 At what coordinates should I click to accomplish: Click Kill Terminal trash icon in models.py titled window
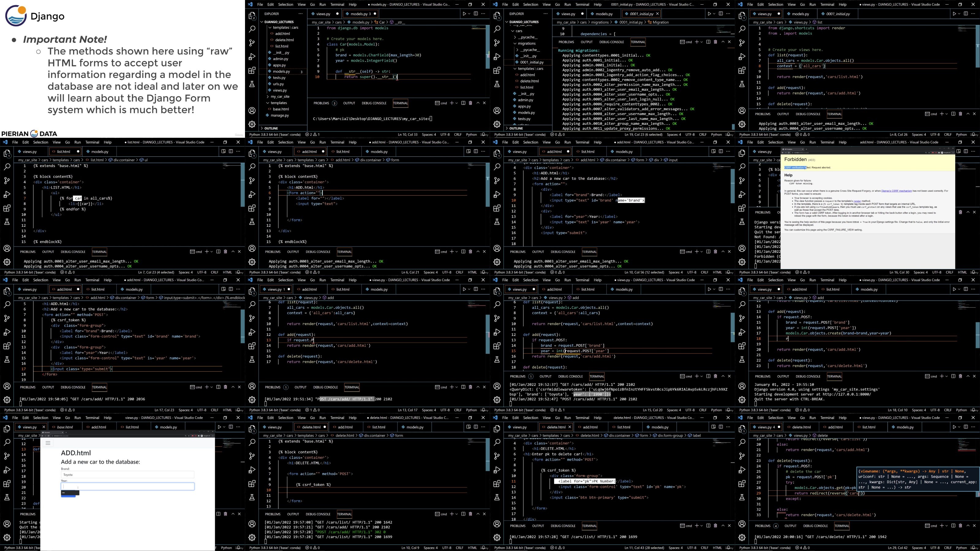pos(470,103)
